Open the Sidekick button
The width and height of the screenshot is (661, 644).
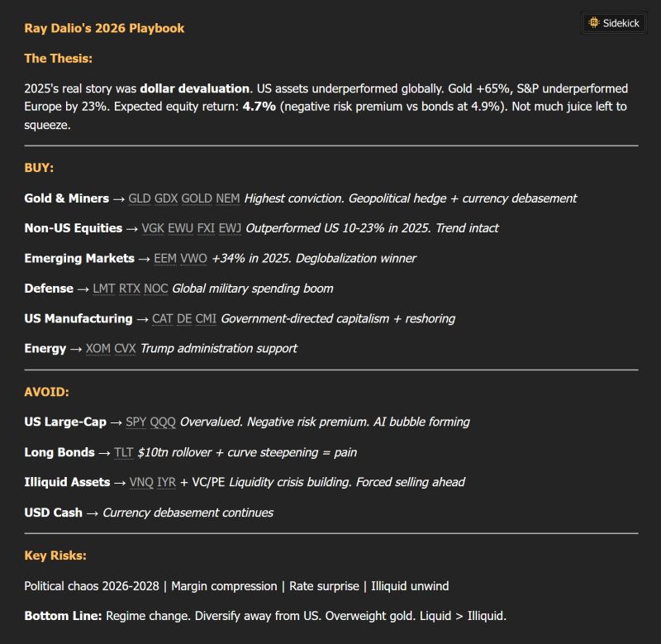(x=613, y=23)
